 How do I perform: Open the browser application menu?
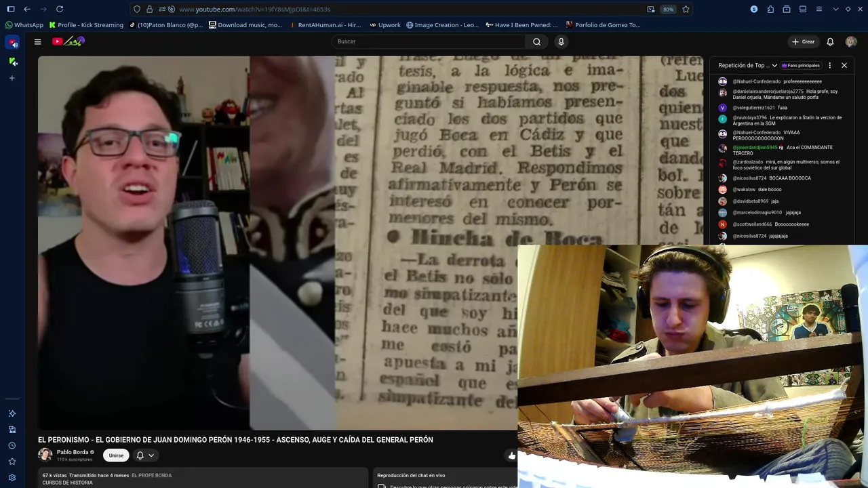[x=819, y=9]
